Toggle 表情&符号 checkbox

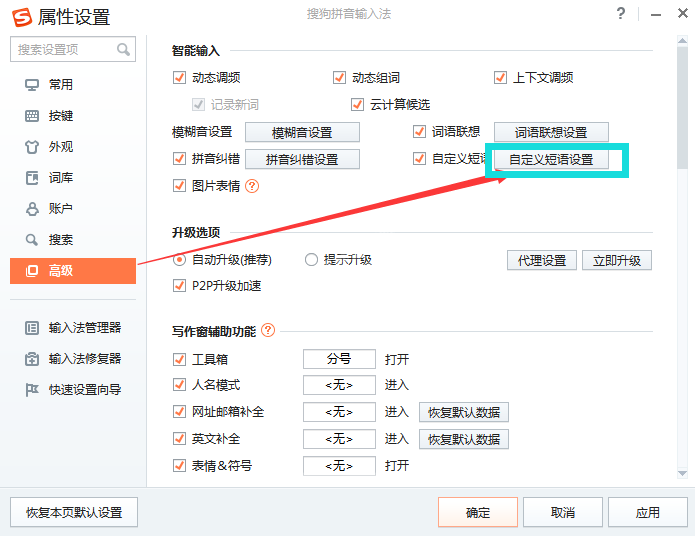pos(179,466)
